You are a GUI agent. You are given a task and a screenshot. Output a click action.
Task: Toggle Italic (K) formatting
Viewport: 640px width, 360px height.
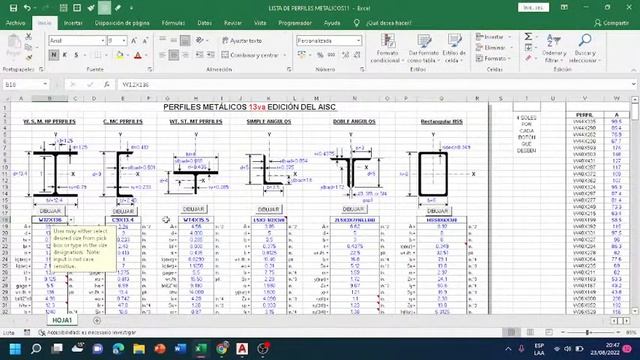click(64, 55)
